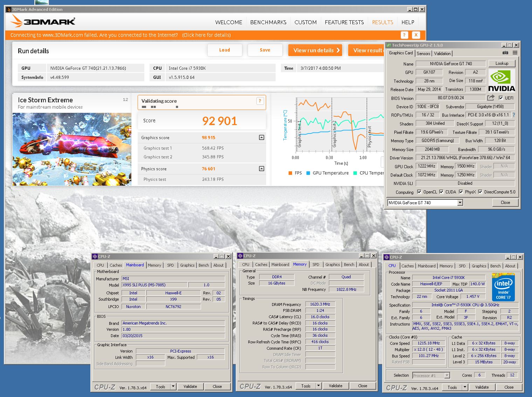This screenshot has height=397, width=532.
Task: Click the CPU-Z CPU window title icon
Action: coord(386,257)
